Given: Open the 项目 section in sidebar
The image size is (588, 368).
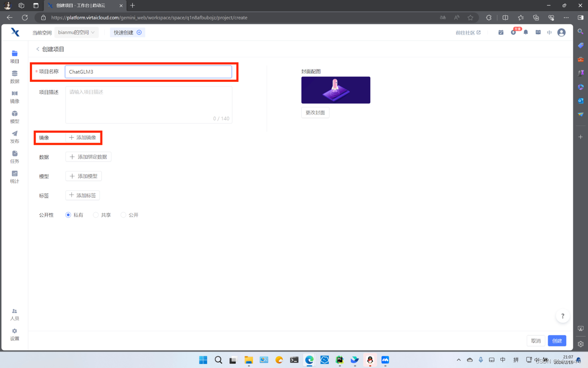Looking at the screenshot, I should [15, 57].
